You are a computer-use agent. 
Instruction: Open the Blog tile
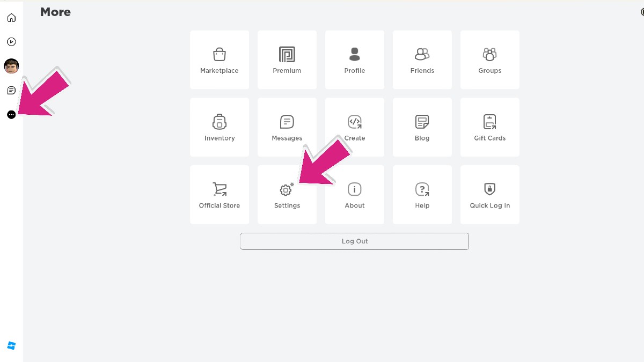[422, 127]
